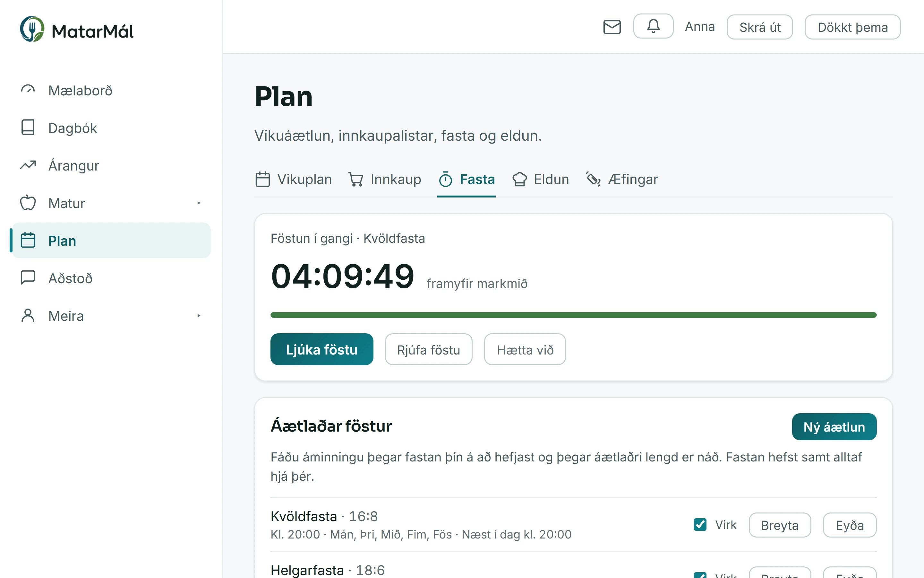This screenshot has height=578, width=924.
Task: Click Föstun í gangi · Kvöldfasta label
Action: tap(347, 239)
